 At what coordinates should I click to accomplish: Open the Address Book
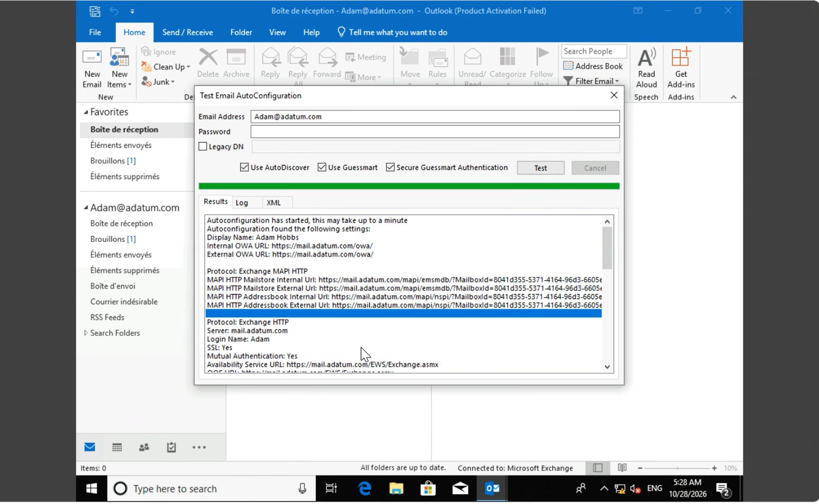tap(593, 66)
